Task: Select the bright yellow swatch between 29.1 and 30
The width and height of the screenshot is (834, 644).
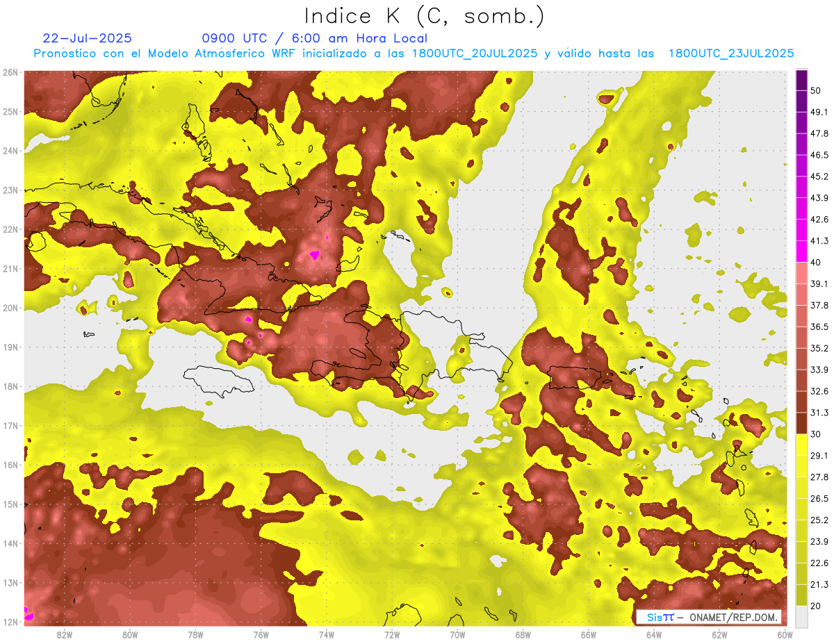Action: [x=801, y=445]
